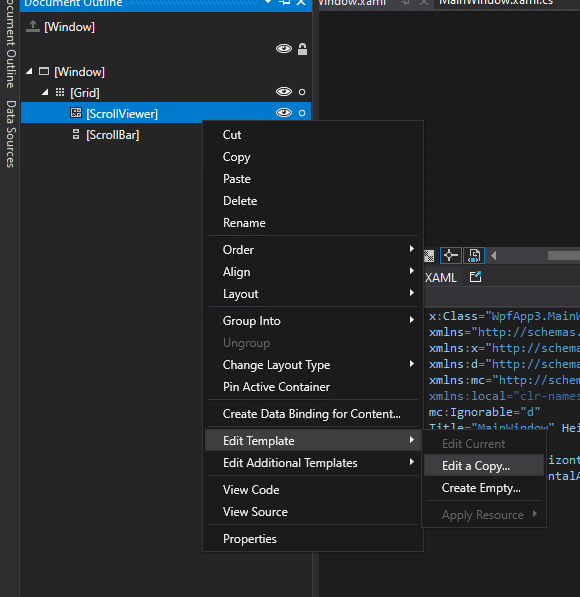Open the Change Layout Type submenu
The image size is (580, 597).
pyautogui.click(x=313, y=365)
